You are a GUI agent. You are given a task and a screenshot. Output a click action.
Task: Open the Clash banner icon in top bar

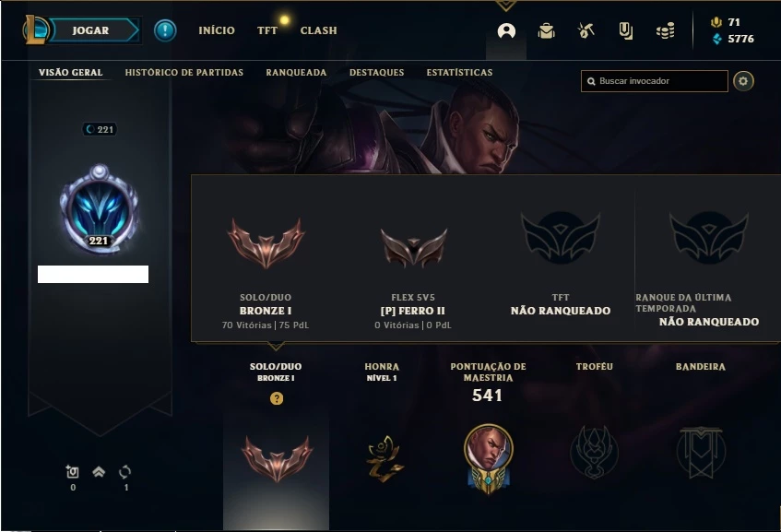pyautogui.click(x=625, y=30)
